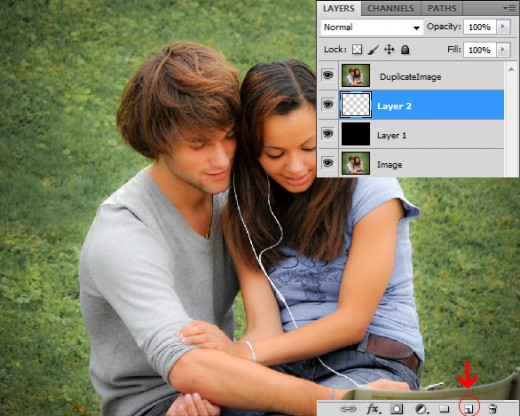Open the Fill slider arrow

click(503, 50)
